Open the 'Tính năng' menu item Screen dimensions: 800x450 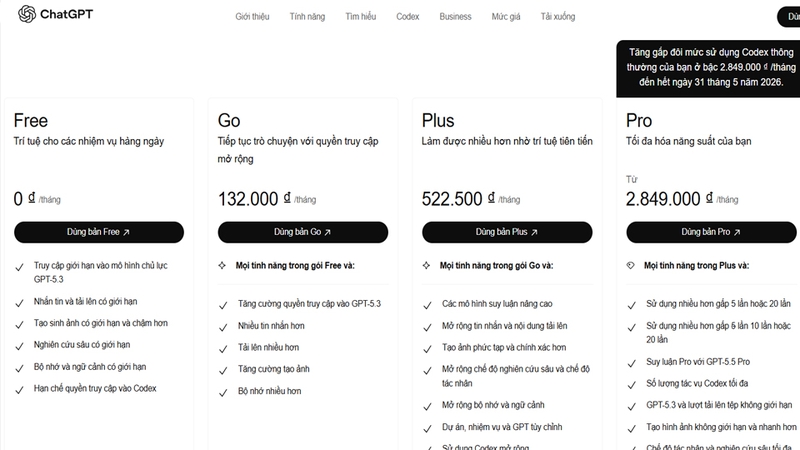click(307, 16)
